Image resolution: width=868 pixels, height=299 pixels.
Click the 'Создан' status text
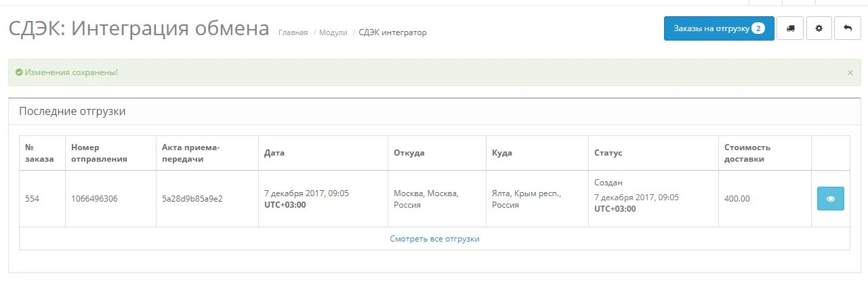click(x=608, y=183)
